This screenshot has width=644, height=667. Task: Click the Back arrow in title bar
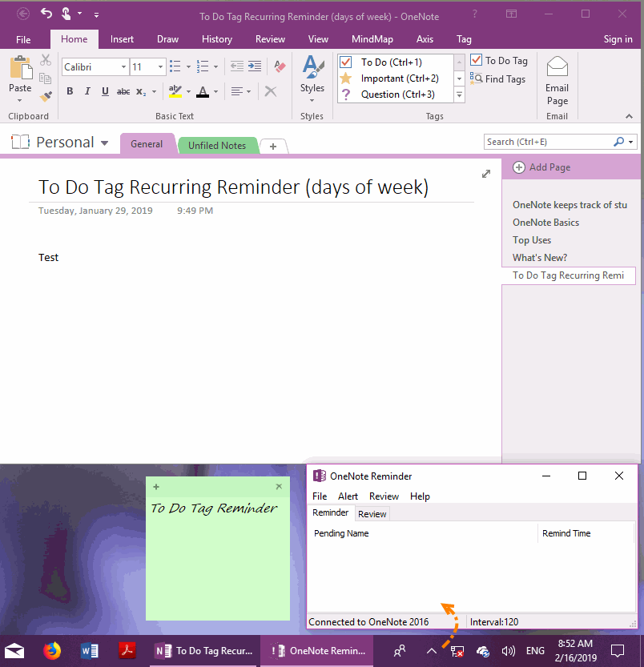23,14
